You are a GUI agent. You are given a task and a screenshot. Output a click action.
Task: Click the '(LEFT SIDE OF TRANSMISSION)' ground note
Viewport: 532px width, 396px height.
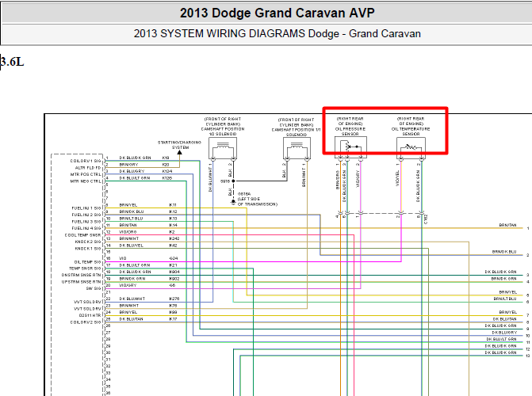click(x=258, y=202)
